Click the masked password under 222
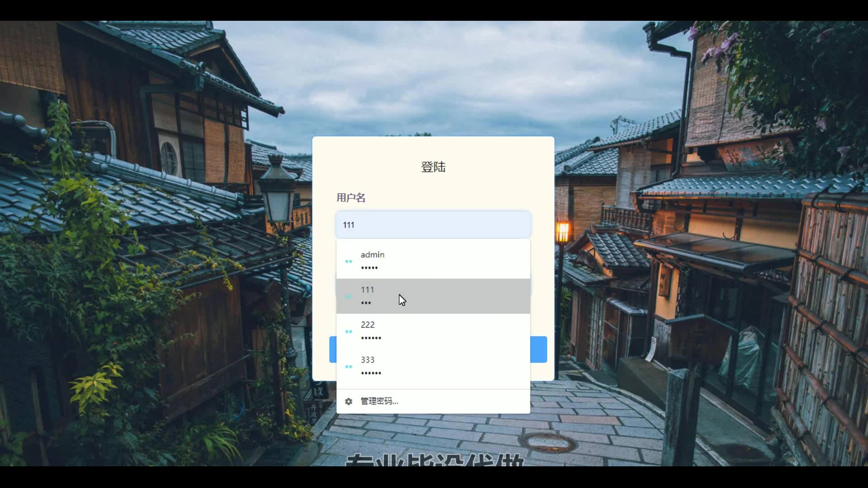Screen dimensions: 868x488 click(371, 338)
